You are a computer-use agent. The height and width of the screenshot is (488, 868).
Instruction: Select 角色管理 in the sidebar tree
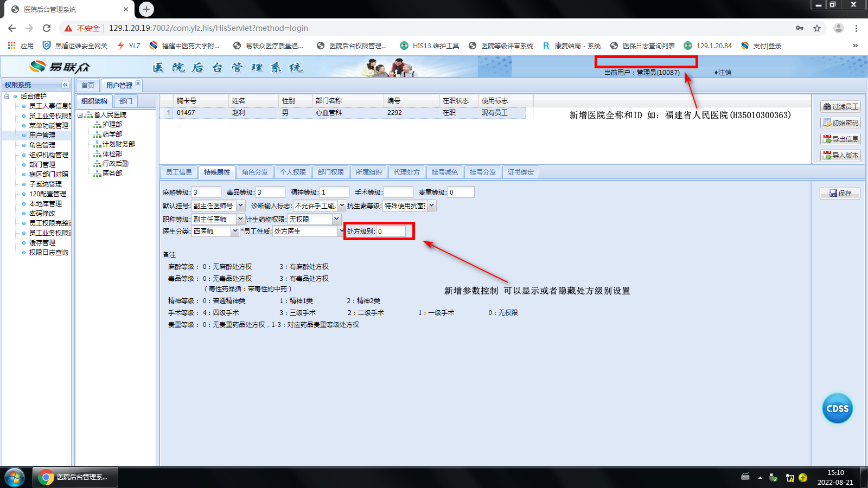42,145
